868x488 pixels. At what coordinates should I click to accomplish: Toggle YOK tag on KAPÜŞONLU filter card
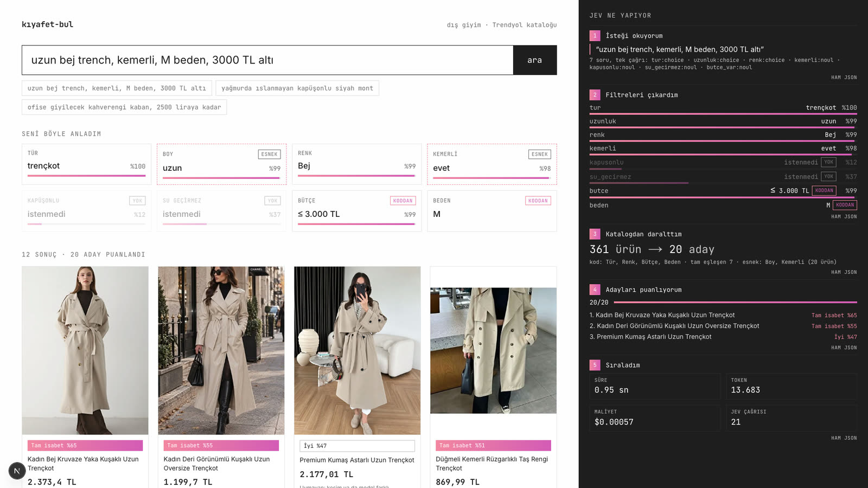click(137, 201)
